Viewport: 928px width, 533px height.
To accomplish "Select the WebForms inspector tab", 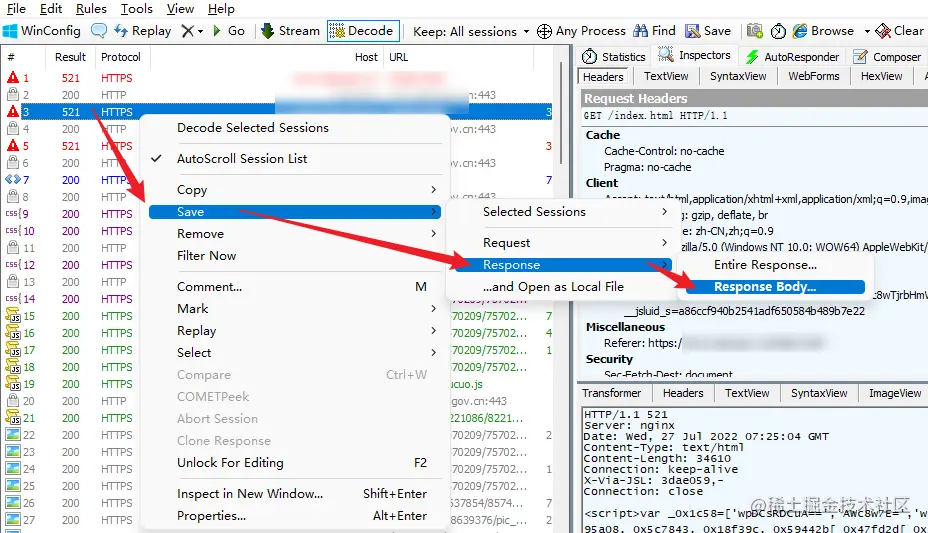I will click(x=814, y=76).
